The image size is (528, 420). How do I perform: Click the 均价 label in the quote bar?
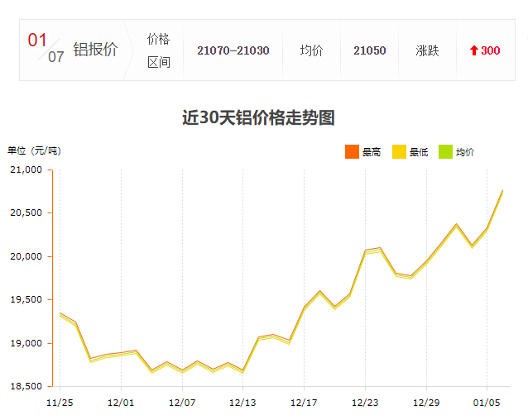coord(311,50)
